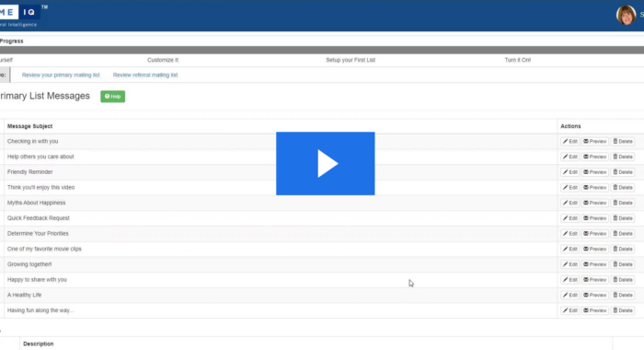Click the gray onboarding progress bar
The image size is (644, 350).
tap(322, 50)
